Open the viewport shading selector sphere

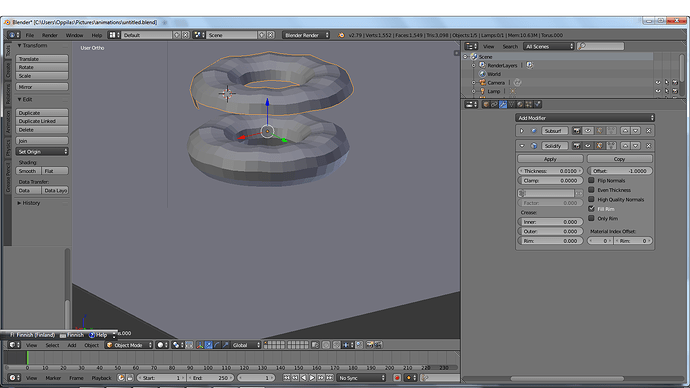(x=162, y=345)
